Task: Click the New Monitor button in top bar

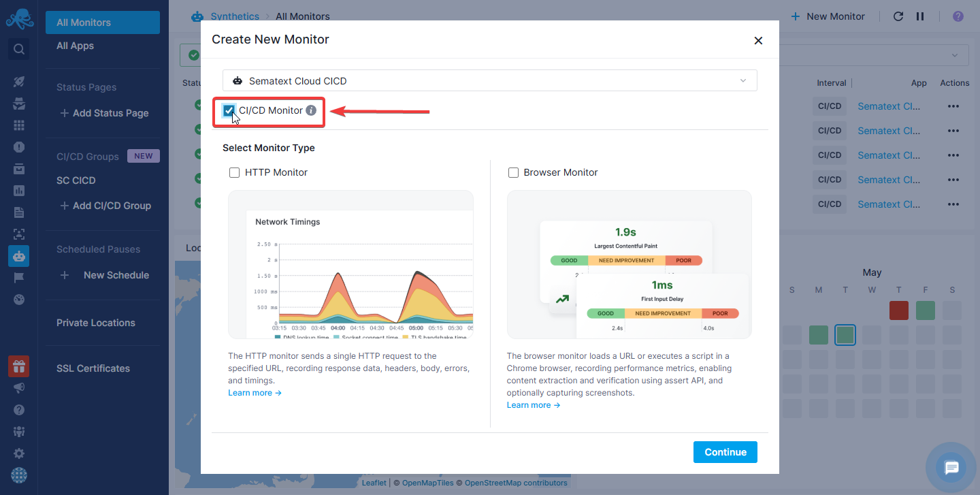Action: coord(828,16)
